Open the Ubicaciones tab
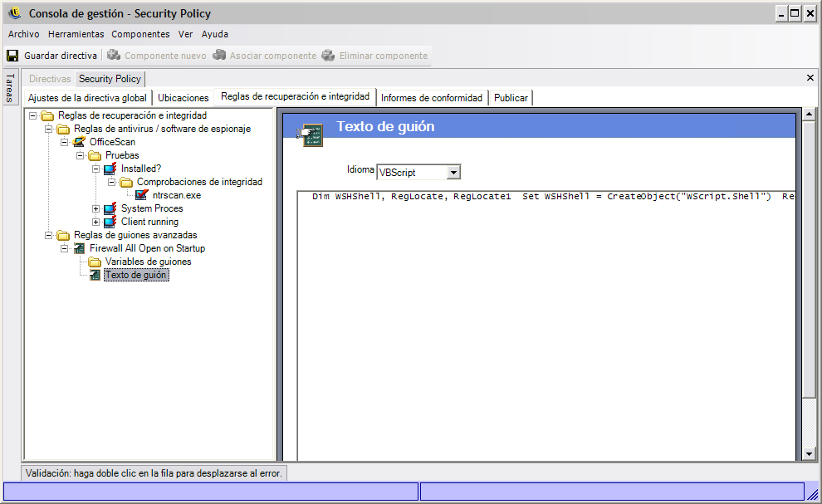 (183, 98)
